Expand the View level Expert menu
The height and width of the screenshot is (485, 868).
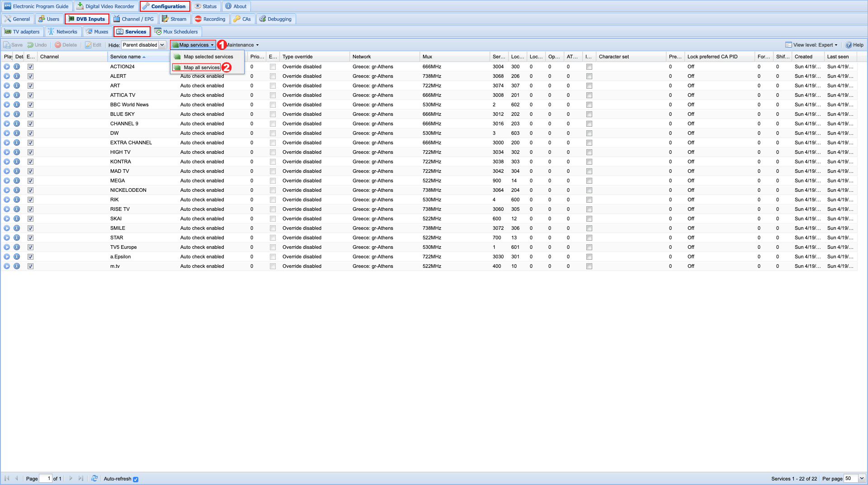[811, 45]
